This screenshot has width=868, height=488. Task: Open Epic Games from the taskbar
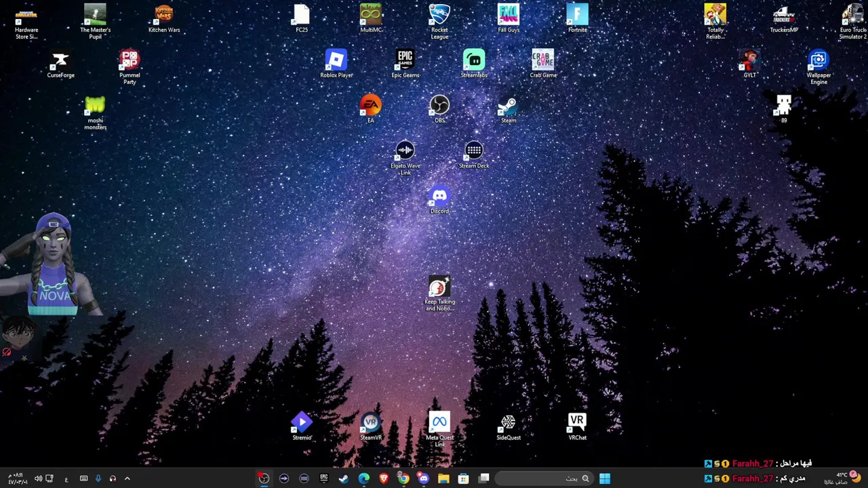(x=324, y=479)
